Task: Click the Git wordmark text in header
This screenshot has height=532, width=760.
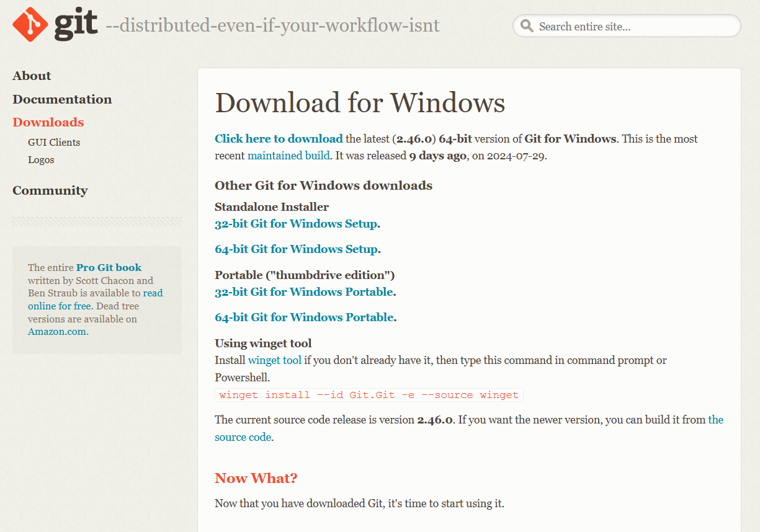Action: pyautogui.click(x=76, y=24)
